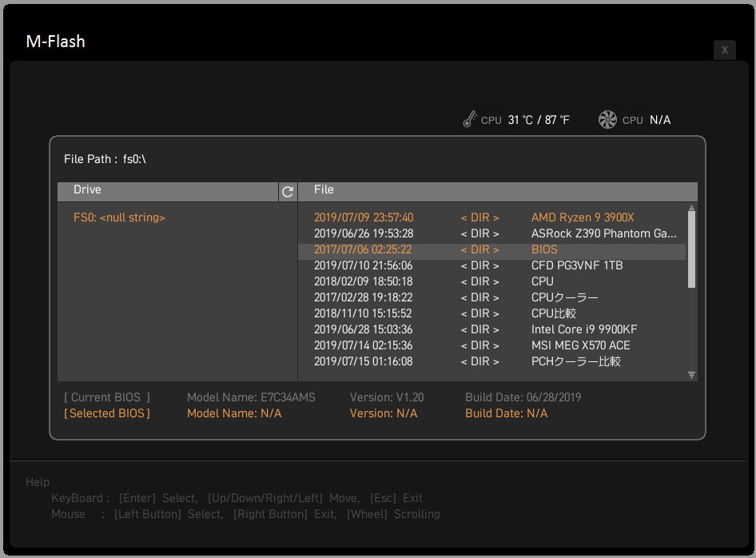Click the CPU fan icon
756x558 pixels.
(607, 120)
